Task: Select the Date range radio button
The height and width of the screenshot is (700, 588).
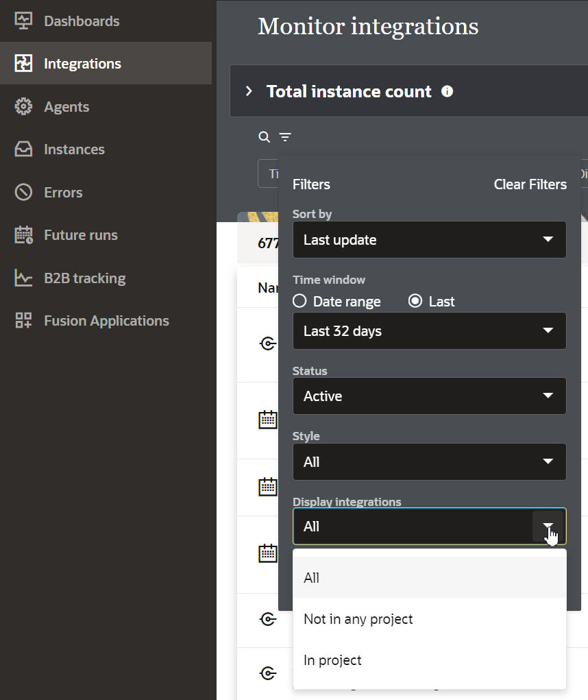Action: (x=299, y=302)
